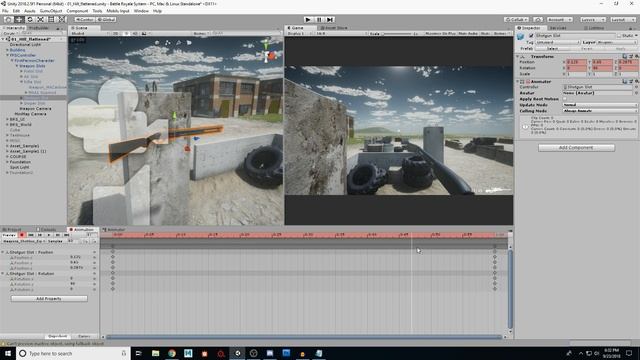This screenshot has width=640, height=360.
Task: Open the Edit menu
Action: click(16, 11)
